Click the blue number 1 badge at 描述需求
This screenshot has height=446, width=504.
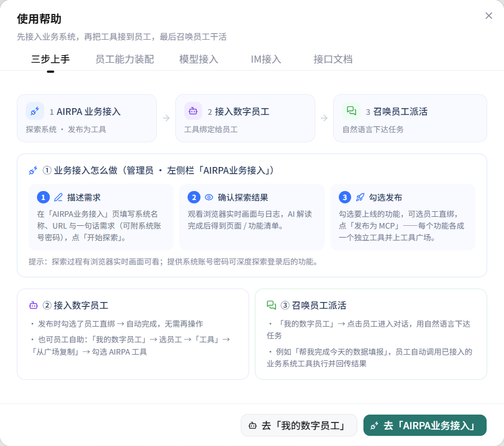pos(43,197)
